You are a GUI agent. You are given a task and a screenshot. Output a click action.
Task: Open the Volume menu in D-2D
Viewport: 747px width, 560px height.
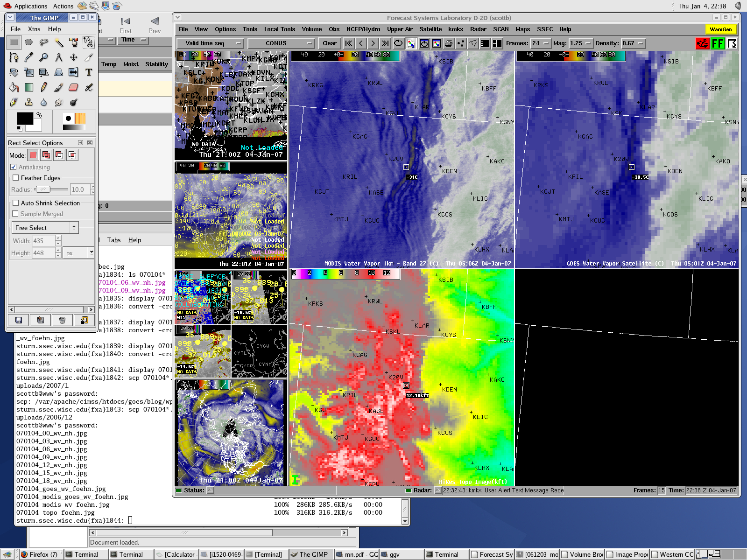[312, 29]
